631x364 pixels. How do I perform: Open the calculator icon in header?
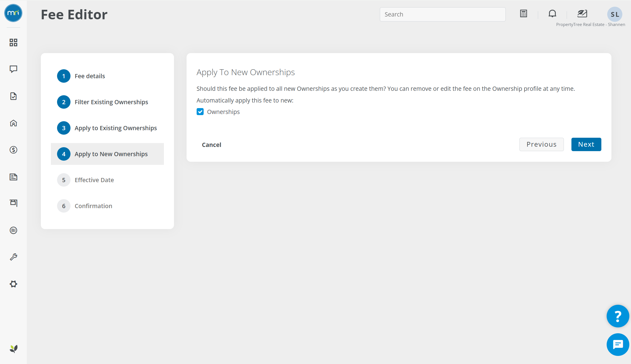click(524, 14)
